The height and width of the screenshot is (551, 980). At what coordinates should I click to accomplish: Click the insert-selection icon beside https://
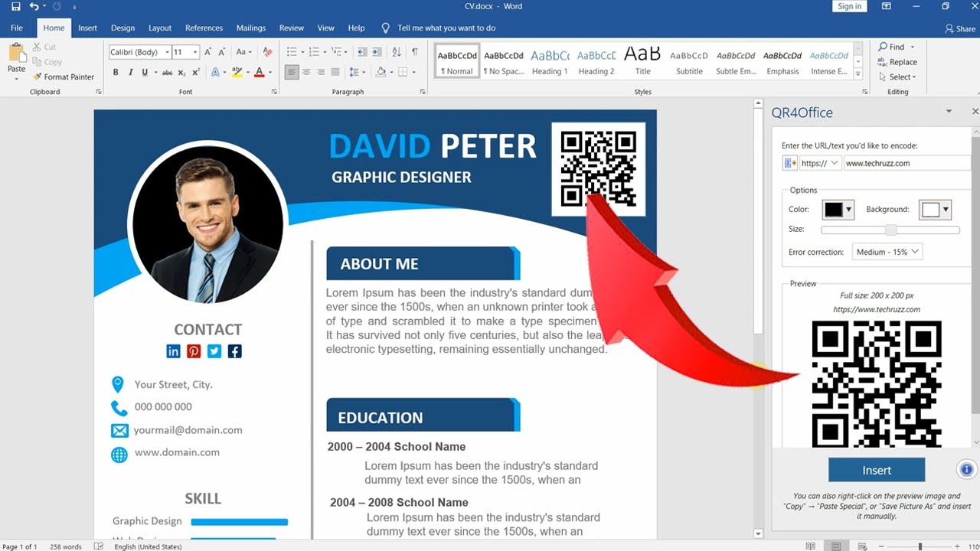click(x=790, y=163)
